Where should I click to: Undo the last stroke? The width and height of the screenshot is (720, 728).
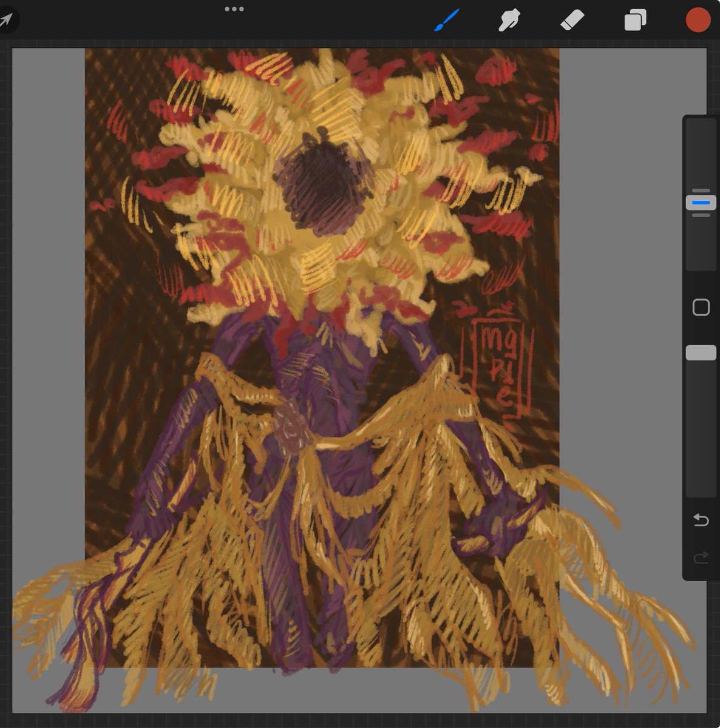[701, 521]
